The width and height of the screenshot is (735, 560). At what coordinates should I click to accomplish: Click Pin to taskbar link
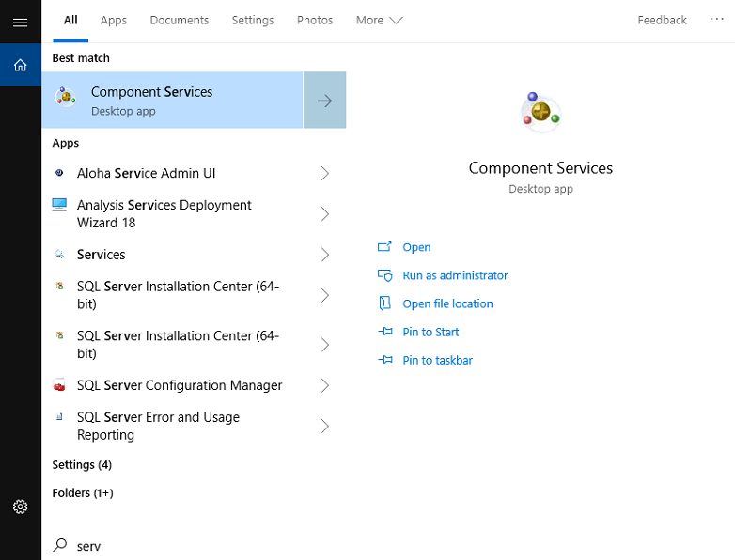(438, 360)
